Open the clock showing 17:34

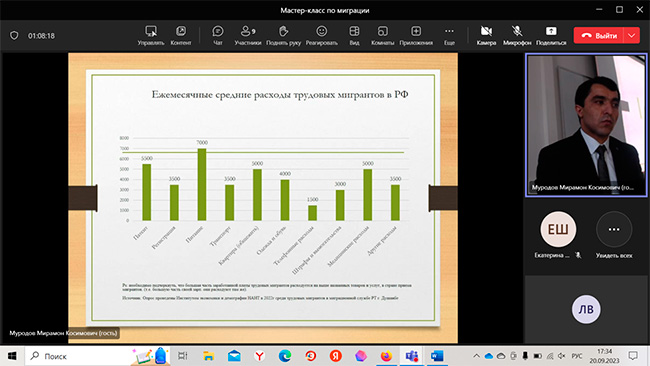pos(604,356)
